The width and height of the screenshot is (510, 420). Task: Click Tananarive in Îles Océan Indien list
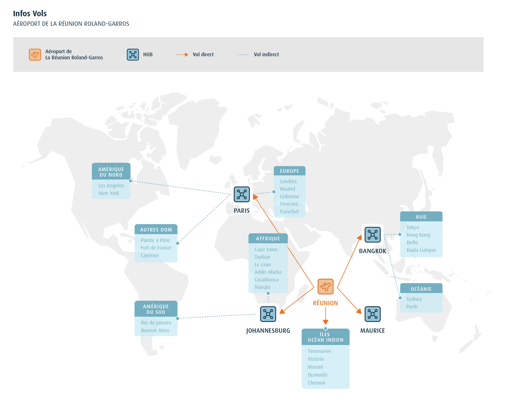coord(319,351)
